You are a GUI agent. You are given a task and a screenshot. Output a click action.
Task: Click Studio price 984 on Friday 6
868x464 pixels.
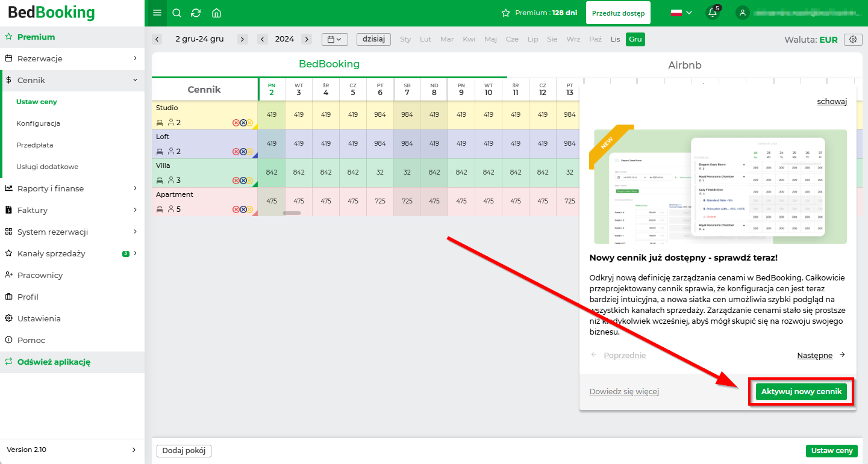pos(380,114)
